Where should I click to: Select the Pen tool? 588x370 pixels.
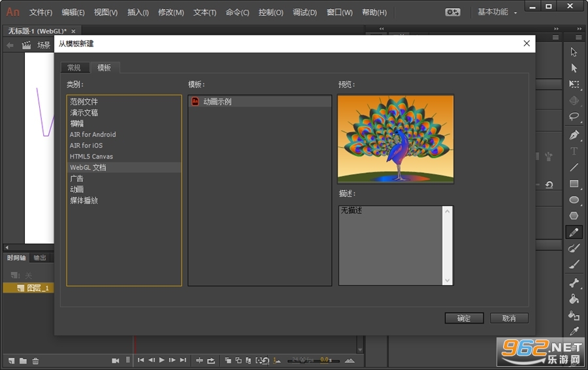coord(574,135)
